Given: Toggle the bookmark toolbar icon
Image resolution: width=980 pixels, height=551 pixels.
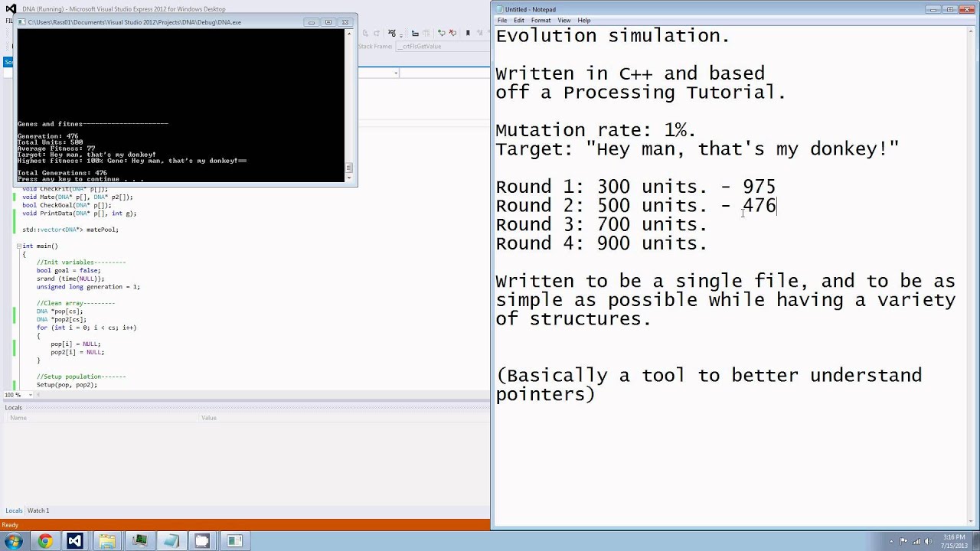Looking at the screenshot, I should click(x=468, y=33).
